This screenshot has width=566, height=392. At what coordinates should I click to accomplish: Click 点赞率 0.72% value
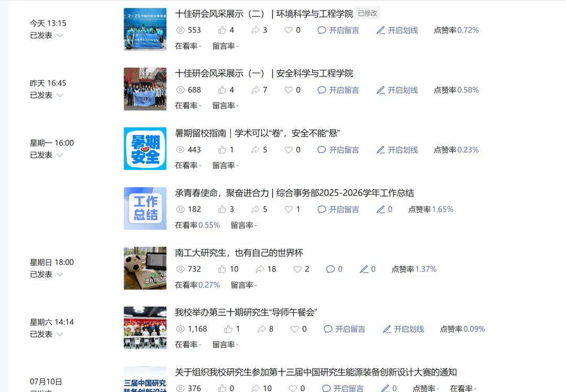click(468, 30)
